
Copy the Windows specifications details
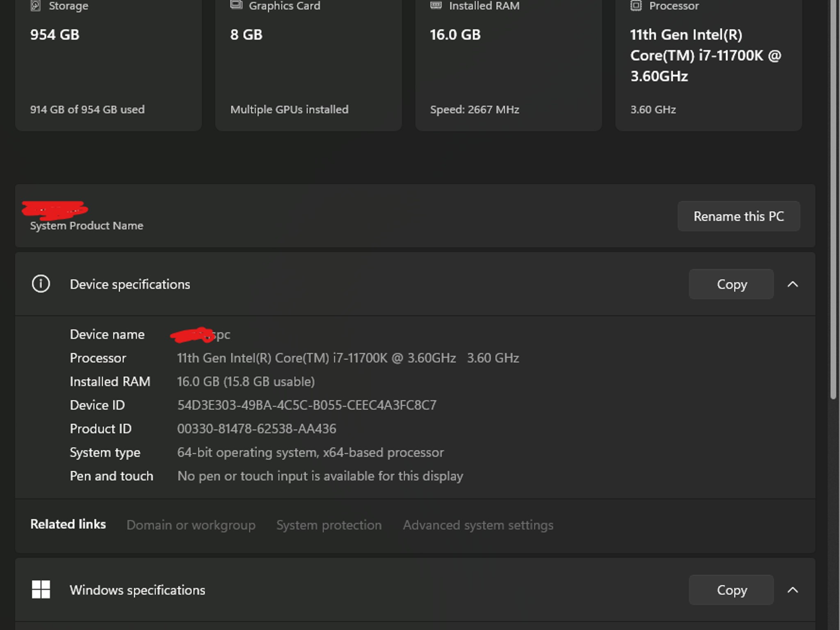731,590
